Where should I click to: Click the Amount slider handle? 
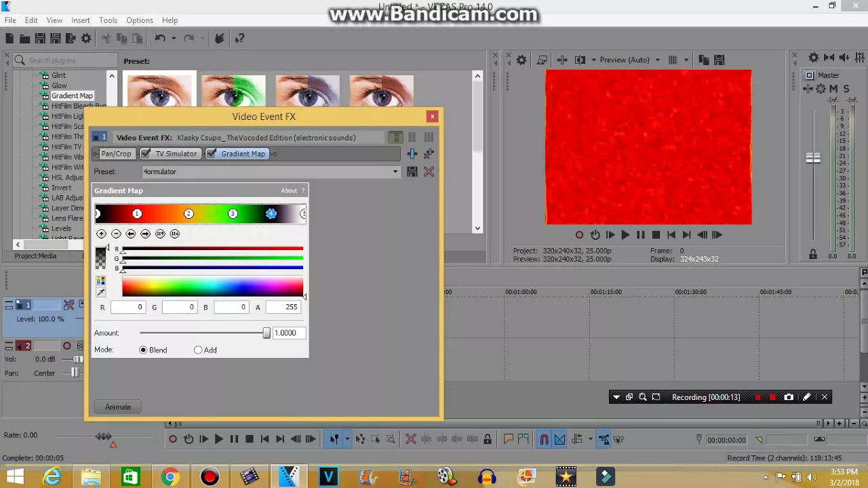267,333
